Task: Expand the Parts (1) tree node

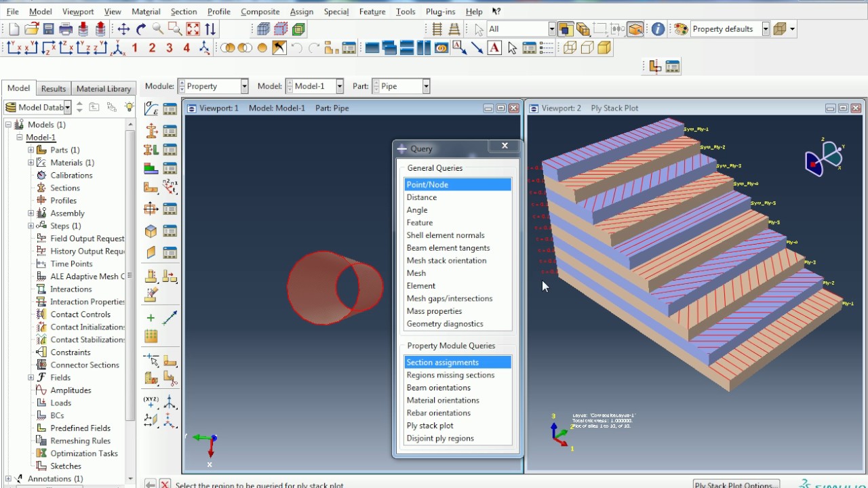Action: [x=31, y=150]
